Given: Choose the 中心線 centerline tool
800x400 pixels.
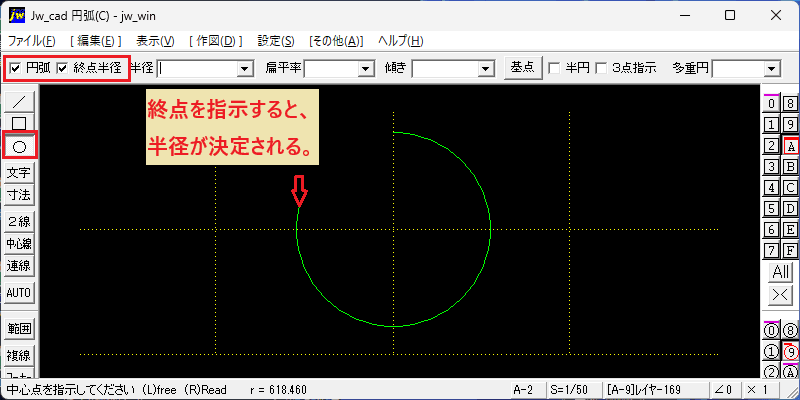Looking at the screenshot, I should click(19, 244).
